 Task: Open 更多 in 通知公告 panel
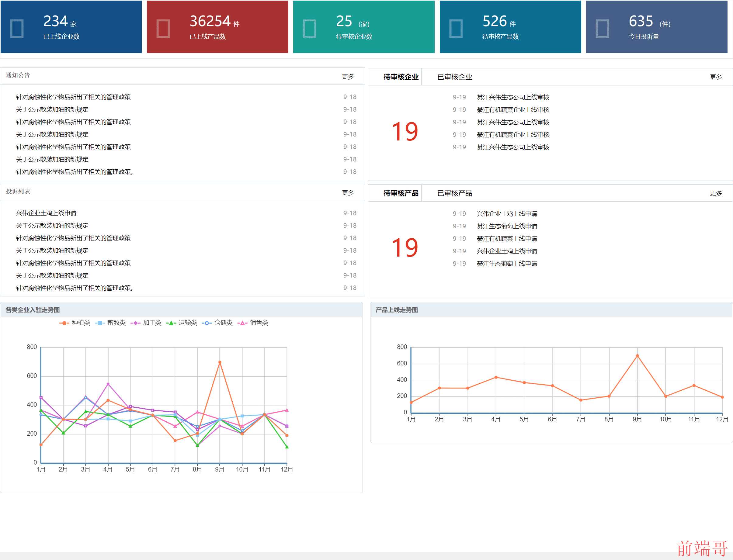pos(348,77)
